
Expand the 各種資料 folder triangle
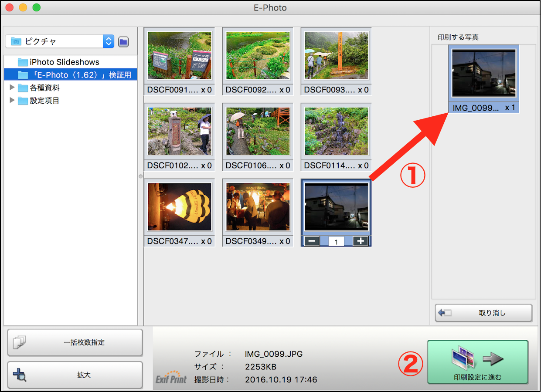[12, 88]
